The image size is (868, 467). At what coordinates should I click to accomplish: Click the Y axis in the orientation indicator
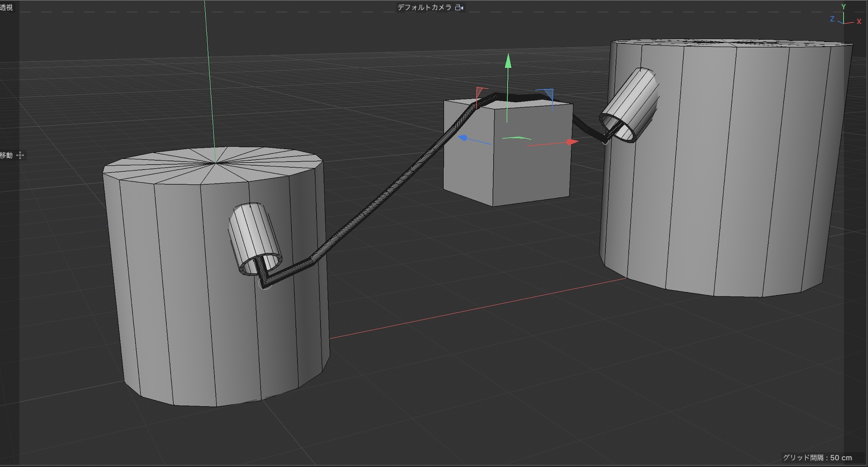pyautogui.click(x=843, y=7)
